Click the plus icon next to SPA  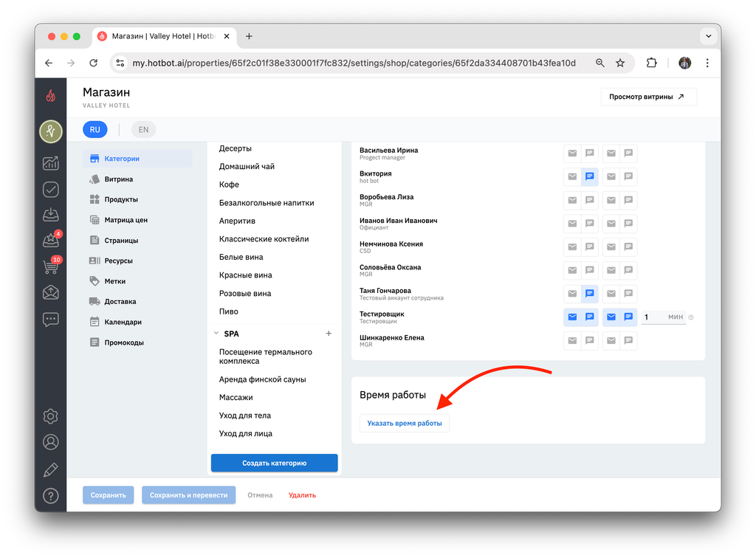point(329,334)
